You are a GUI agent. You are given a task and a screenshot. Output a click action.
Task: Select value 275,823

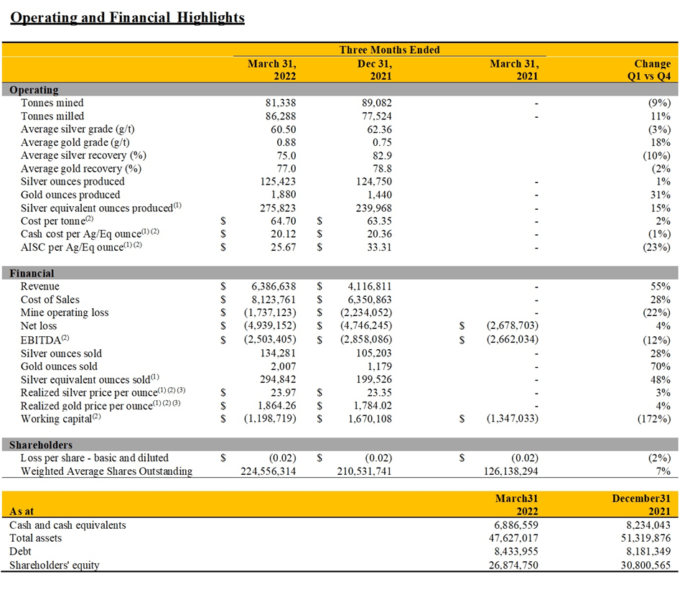[278, 208]
